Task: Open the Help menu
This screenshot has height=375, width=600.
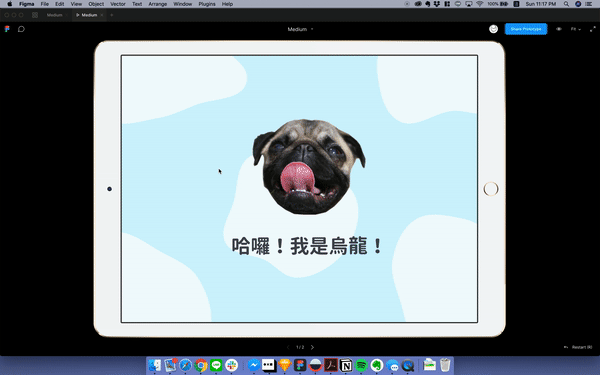Action: 227,4
